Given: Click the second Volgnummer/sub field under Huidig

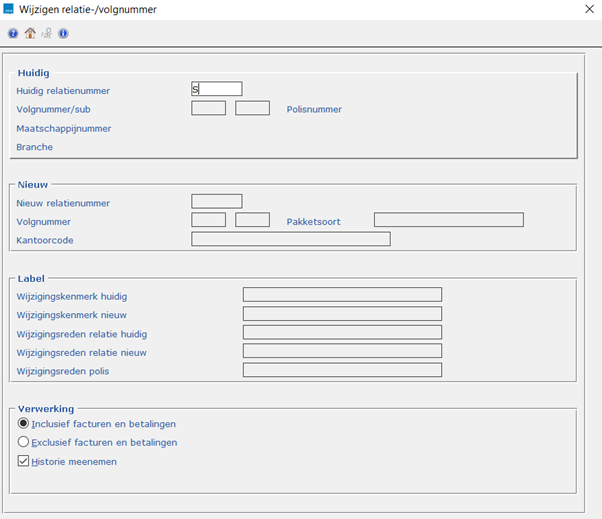Looking at the screenshot, I should coord(252,108).
